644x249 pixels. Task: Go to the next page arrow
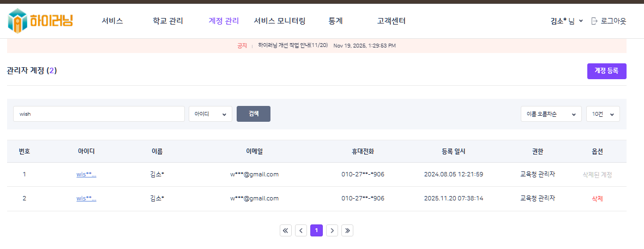tap(332, 230)
